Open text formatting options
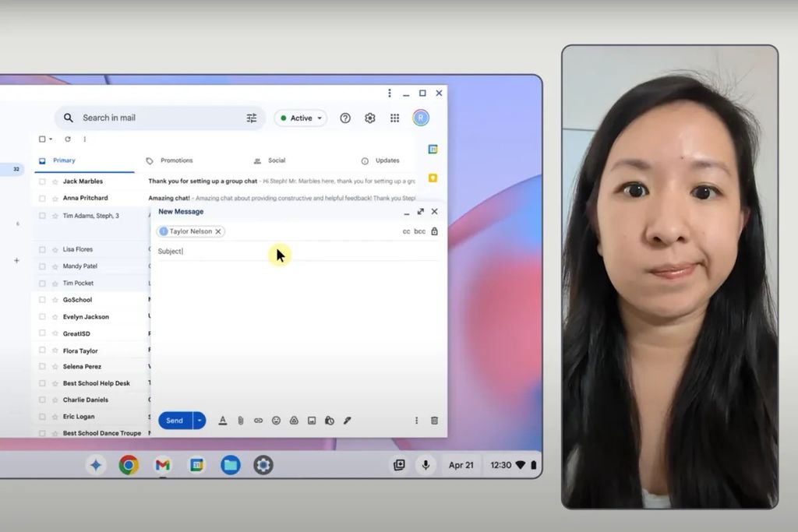This screenshot has width=798, height=532. 222,420
